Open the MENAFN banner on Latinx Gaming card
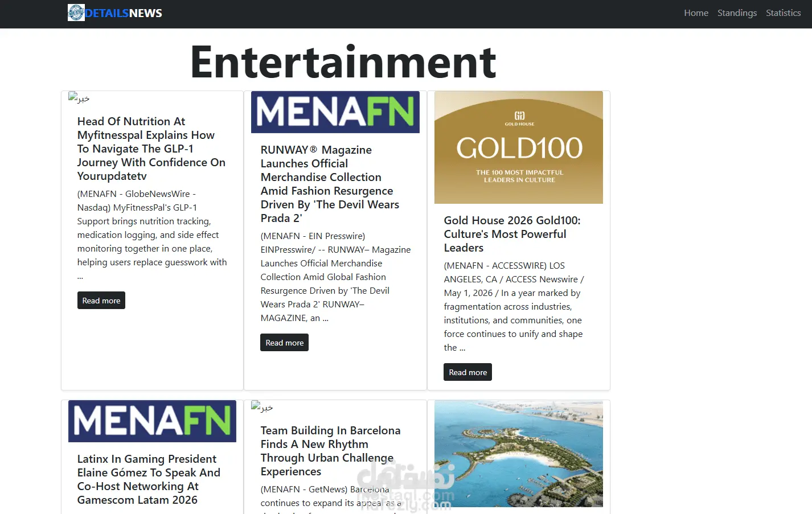Image resolution: width=812 pixels, height=514 pixels. pos(152,421)
